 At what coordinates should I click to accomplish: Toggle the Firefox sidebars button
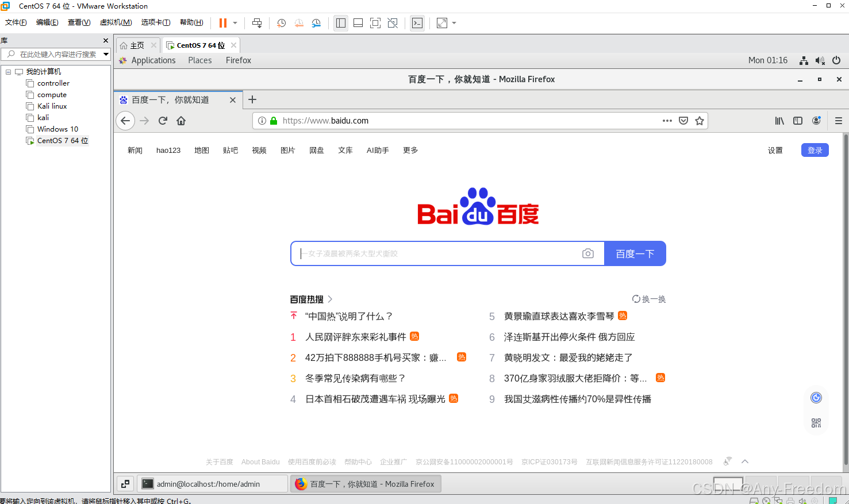798,121
